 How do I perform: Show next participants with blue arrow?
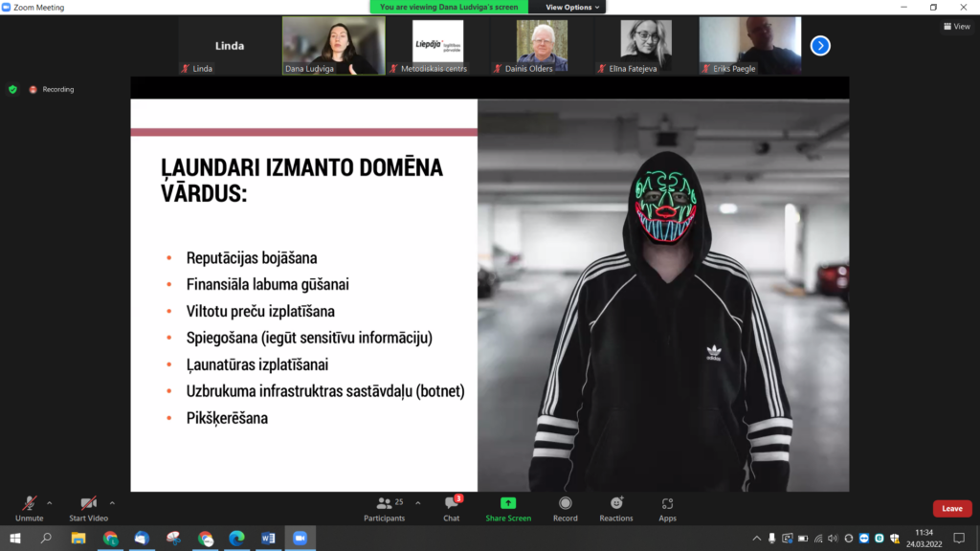pos(820,45)
